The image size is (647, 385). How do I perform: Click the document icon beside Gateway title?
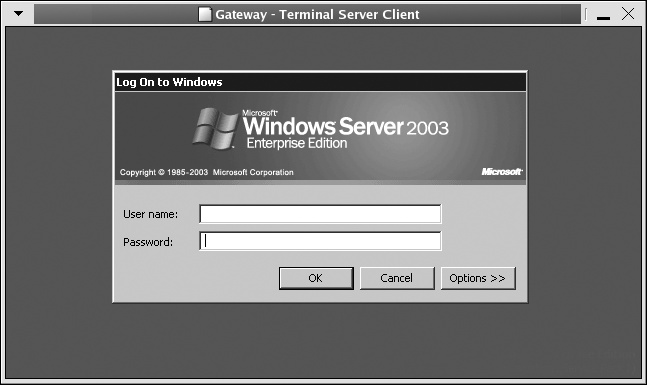point(205,14)
